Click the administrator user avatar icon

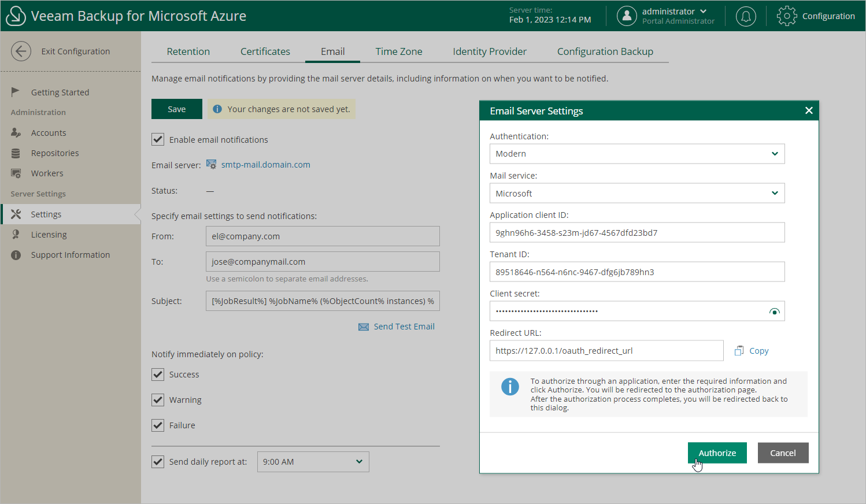(627, 16)
